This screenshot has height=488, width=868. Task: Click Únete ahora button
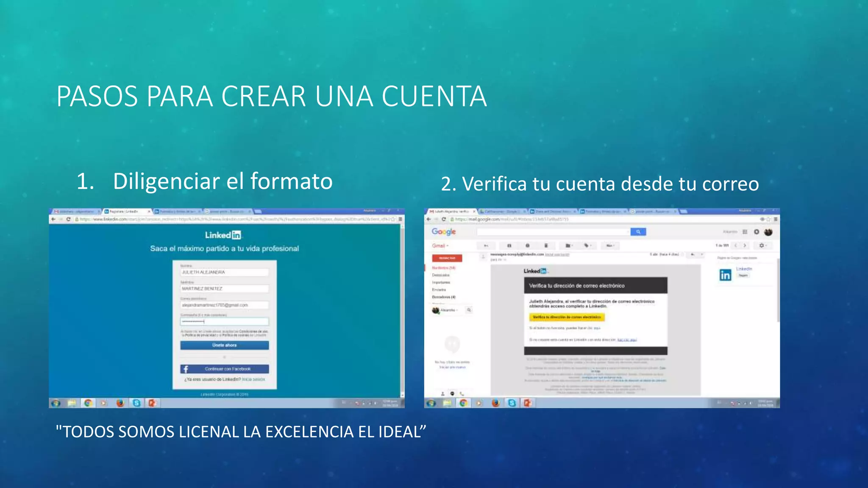pos(225,345)
